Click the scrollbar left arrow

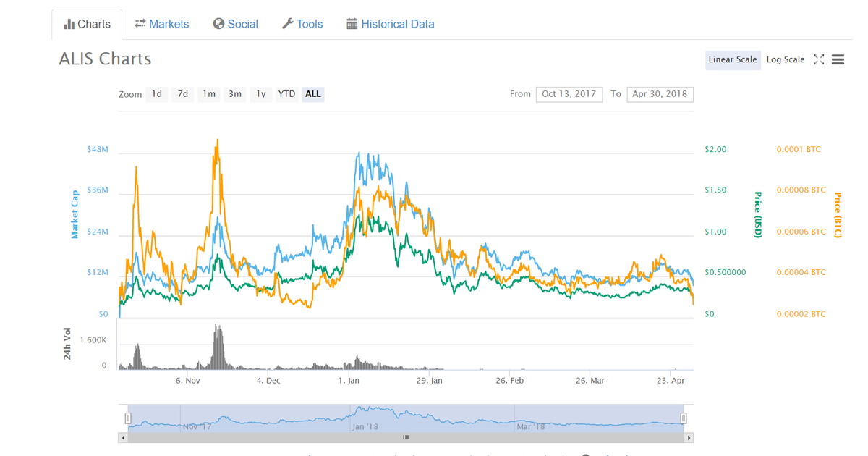(123, 437)
